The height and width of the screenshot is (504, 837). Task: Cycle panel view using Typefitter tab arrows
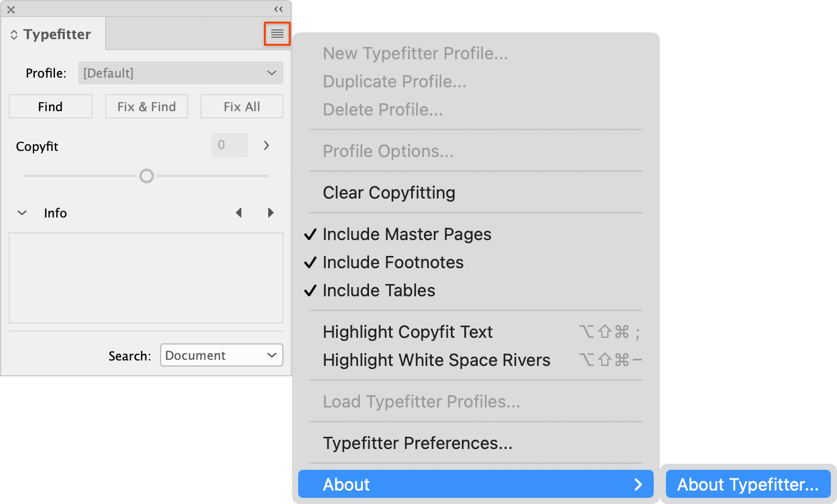14,35
